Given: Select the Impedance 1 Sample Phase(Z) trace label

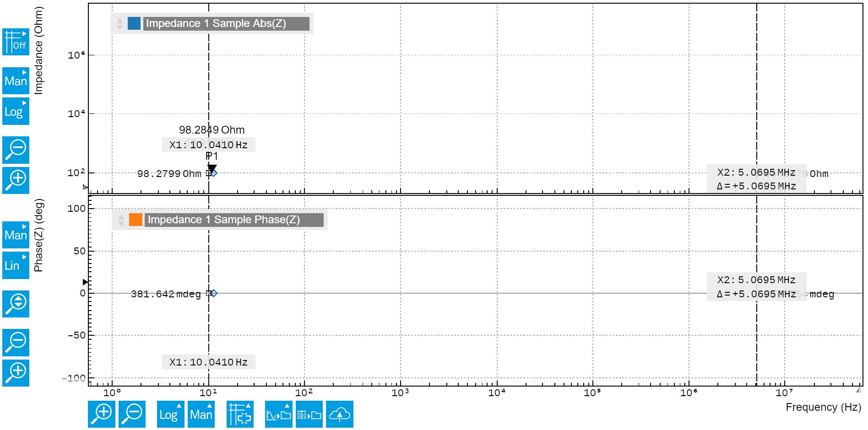Looking at the screenshot, I should 233,220.
